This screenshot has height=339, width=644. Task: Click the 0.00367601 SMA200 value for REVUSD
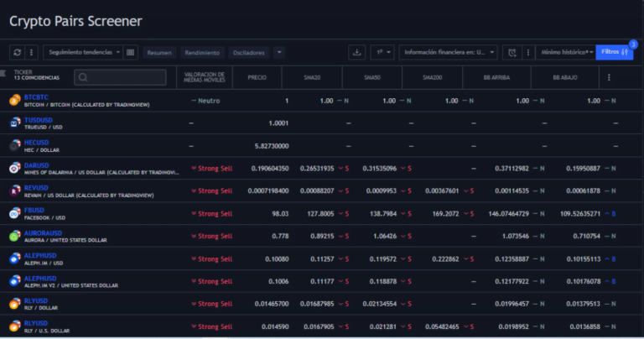[x=442, y=191]
